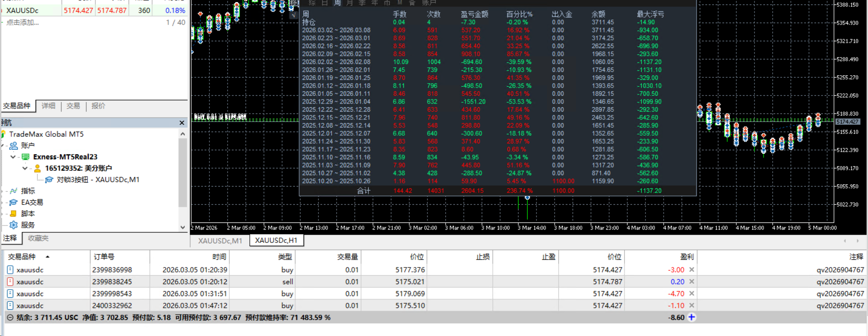Click the 盈亏金额 column header in statistics
868x336 pixels.
[x=475, y=14]
